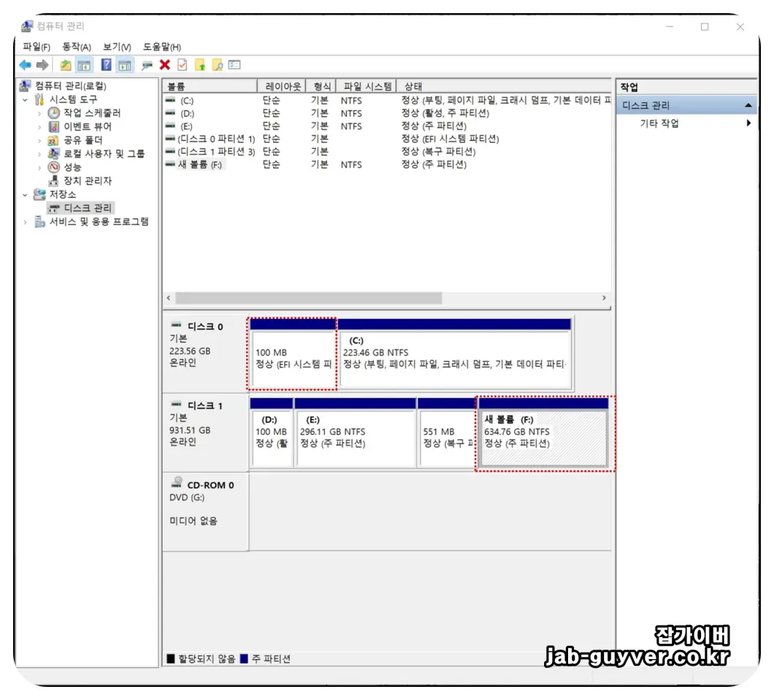Collapse the 디스크 관리 section in 작업 pane
Viewport: 774px width, 700px height.
coord(749,104)
